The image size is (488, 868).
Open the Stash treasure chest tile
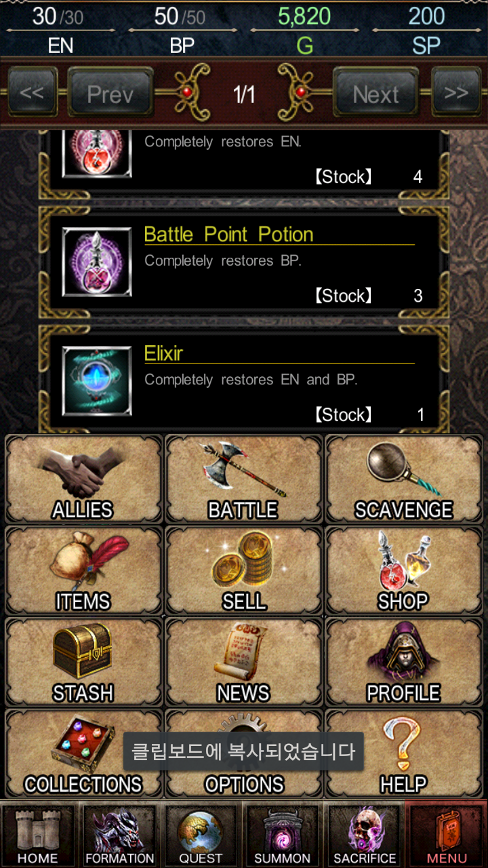83,663
